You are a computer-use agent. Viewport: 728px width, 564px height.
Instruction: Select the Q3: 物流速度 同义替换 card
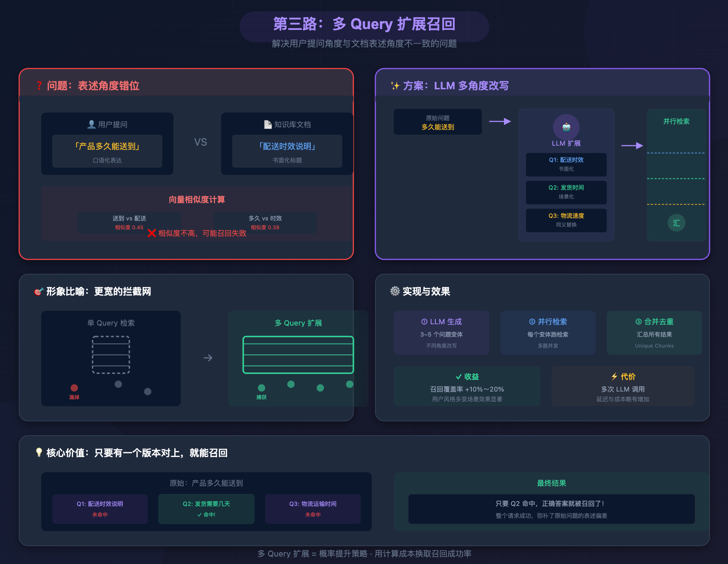[566, 220]
